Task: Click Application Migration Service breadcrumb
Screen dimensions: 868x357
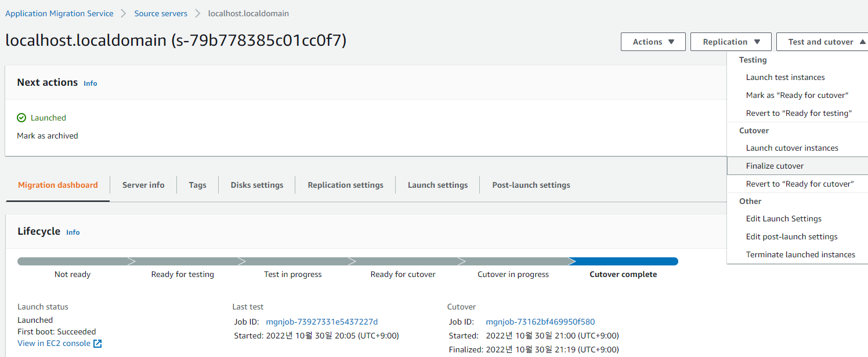Action: [x=59, y=13]
